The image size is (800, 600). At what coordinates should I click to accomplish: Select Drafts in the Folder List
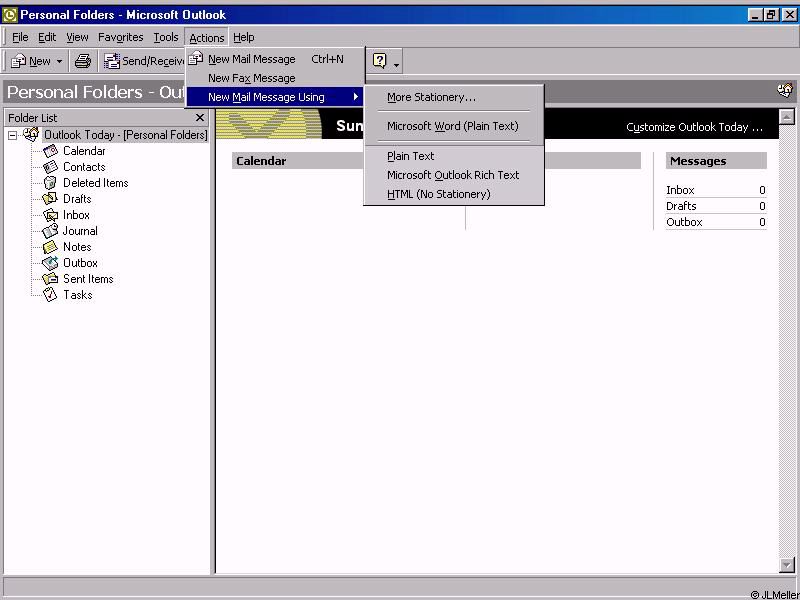[x=77, y=199]
